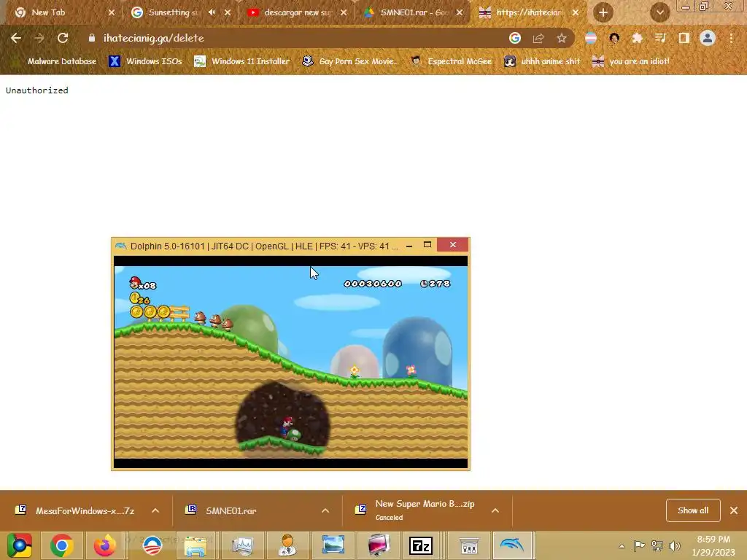Image resolution: width=747 pixels, height=560 pixels.
Task: Open the Malware Database bookmark
Action: point(54,61)
